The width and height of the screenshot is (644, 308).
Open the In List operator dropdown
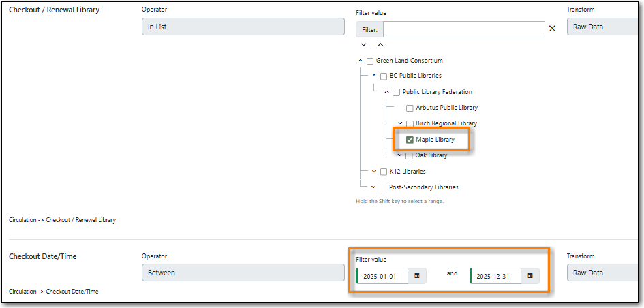[x=243, y=27]
